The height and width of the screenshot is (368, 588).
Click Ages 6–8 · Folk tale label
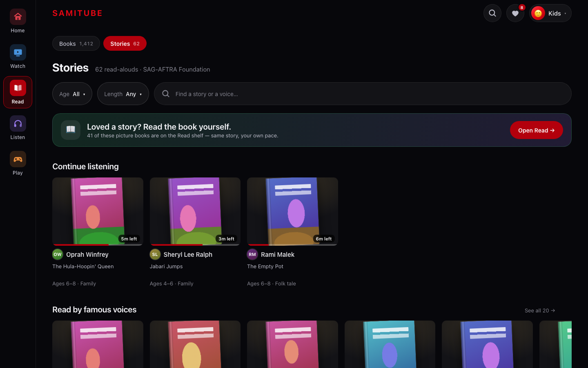[x=272, y=283]
